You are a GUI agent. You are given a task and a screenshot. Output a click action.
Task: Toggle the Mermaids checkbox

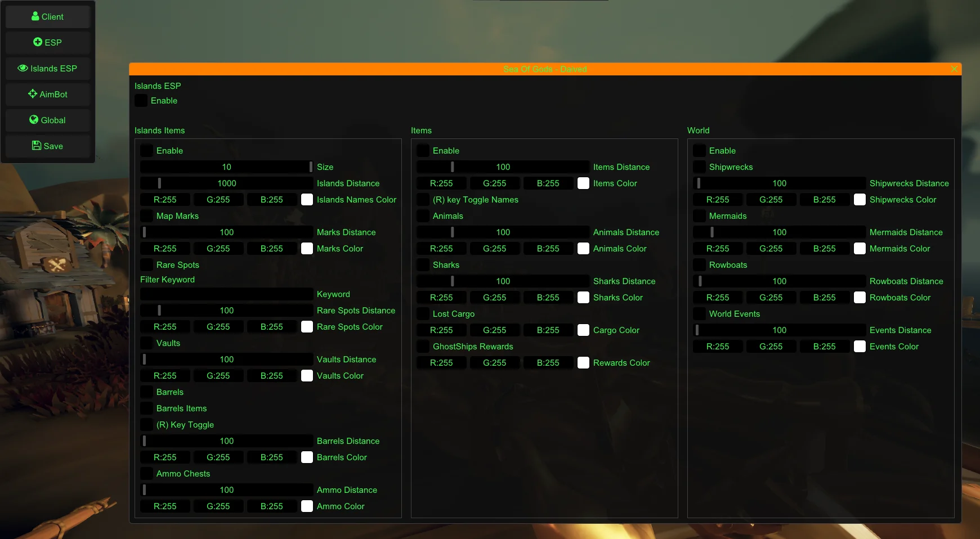(x=699, y=216)
